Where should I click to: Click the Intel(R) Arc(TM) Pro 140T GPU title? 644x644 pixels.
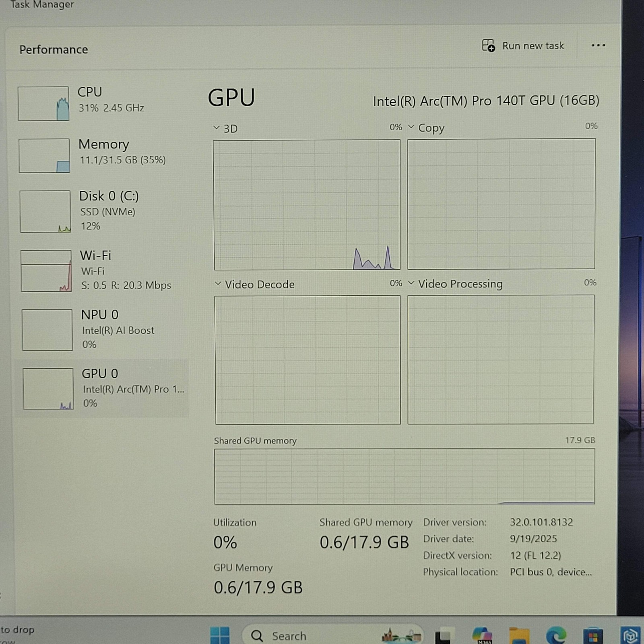[x=486, y=101]
